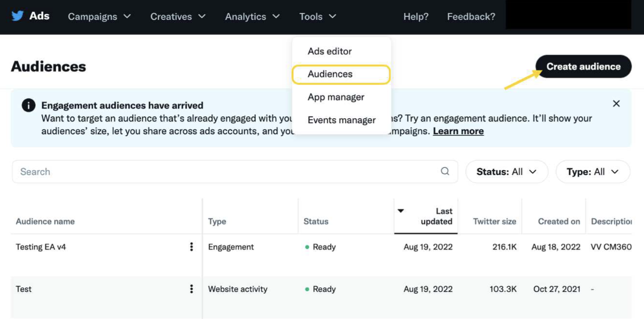Dismiss the engagement audiences banner

point(616,104)
